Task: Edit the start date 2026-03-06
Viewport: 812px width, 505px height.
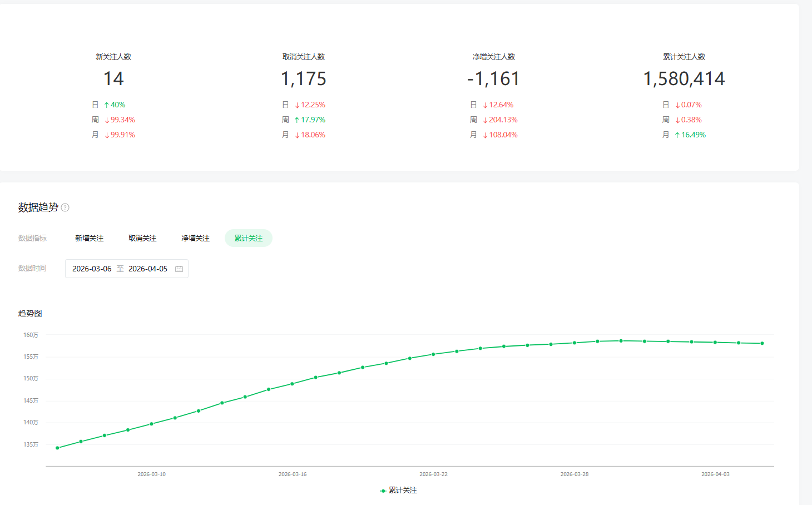Action: pyautogui.click(x=92, y=269)
